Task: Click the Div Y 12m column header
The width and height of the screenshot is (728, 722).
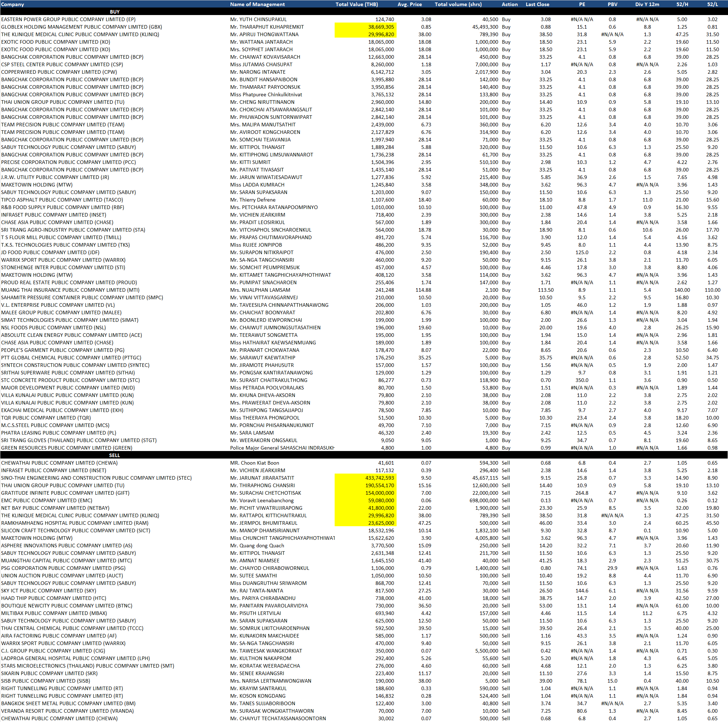Action: tap(647, 4)
